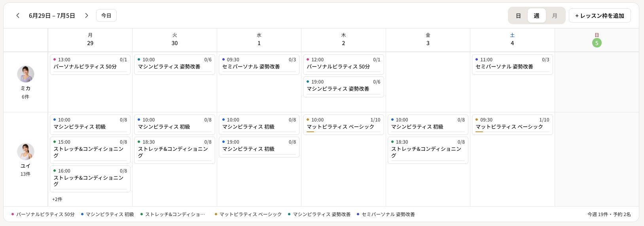Open ミカ's Thursday 19:00 マシンピラティス 姿勢改善 lesson
The height and width of the screenshot is (226, 644).
click(x=343, y=87)
